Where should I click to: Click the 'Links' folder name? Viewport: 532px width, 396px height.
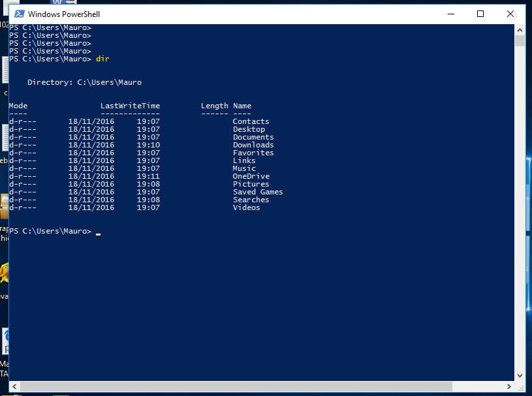pos(244,160)
